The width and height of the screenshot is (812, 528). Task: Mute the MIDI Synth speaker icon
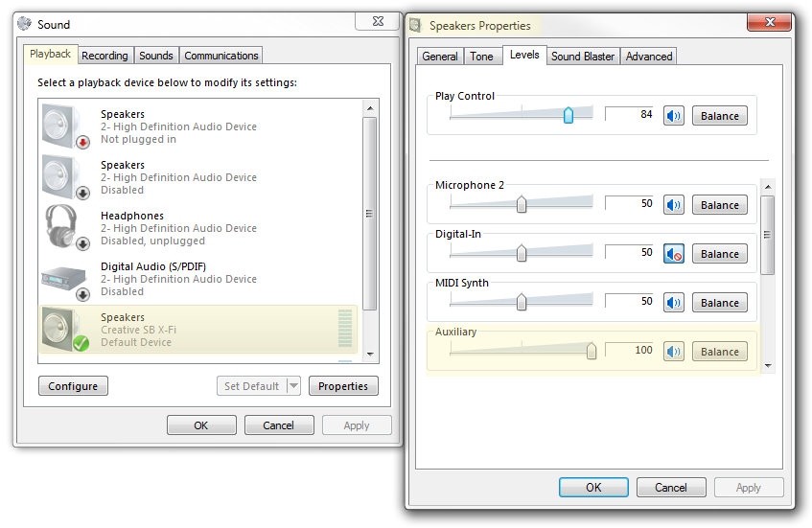673,302
